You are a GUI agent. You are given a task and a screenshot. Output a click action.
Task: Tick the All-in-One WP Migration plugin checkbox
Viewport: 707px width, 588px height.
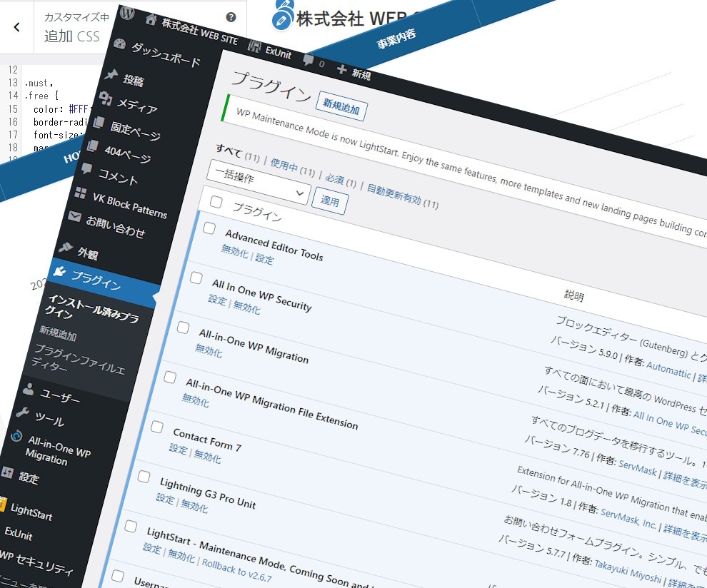pos(183,328)
